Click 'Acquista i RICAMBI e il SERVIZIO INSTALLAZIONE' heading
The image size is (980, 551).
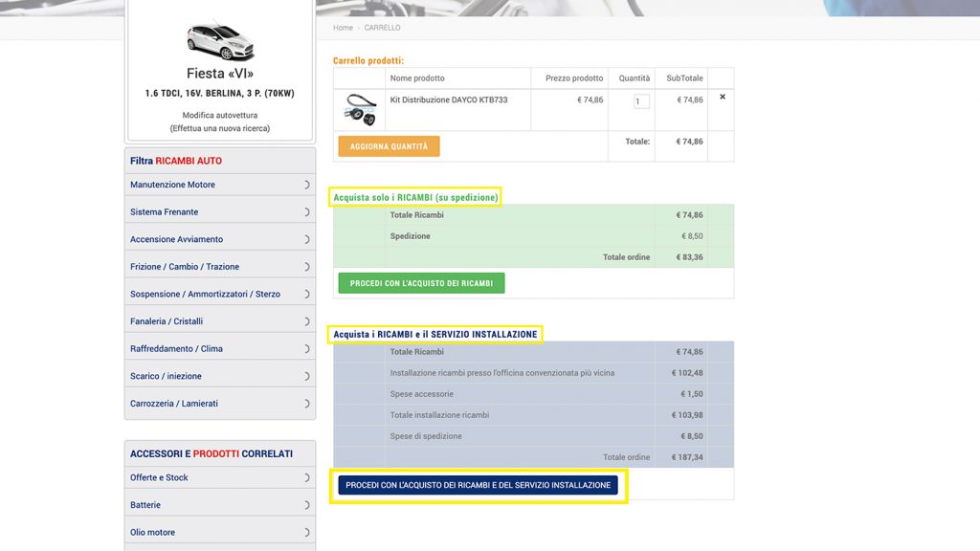pyautogui.click(x=435, y=334)
